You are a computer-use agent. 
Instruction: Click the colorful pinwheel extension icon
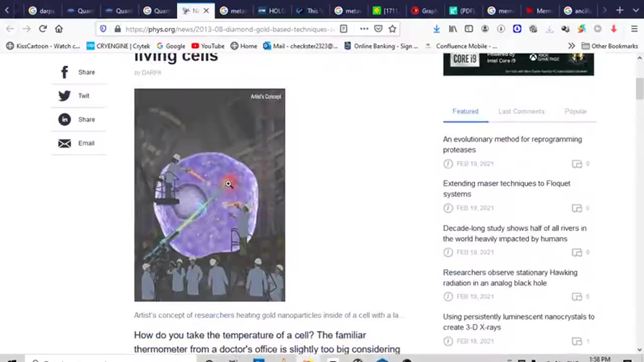(582, 29)
